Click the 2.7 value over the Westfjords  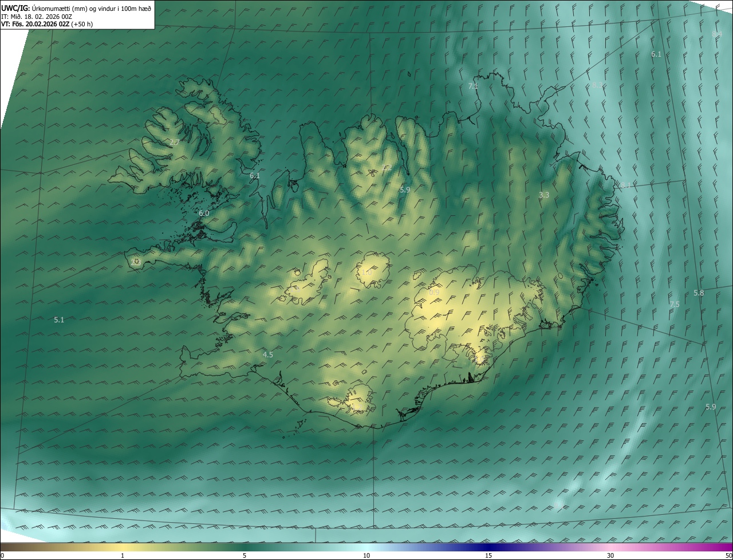[x=175, y=142]
